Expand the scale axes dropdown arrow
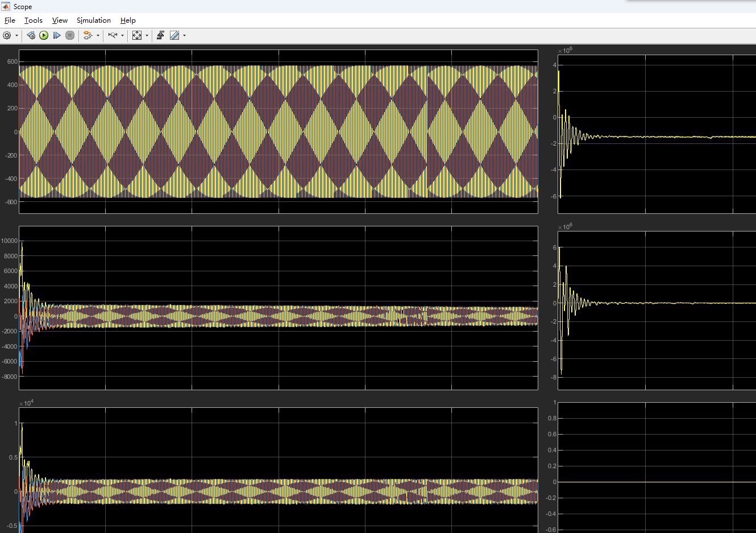 (x=147, y=35)
